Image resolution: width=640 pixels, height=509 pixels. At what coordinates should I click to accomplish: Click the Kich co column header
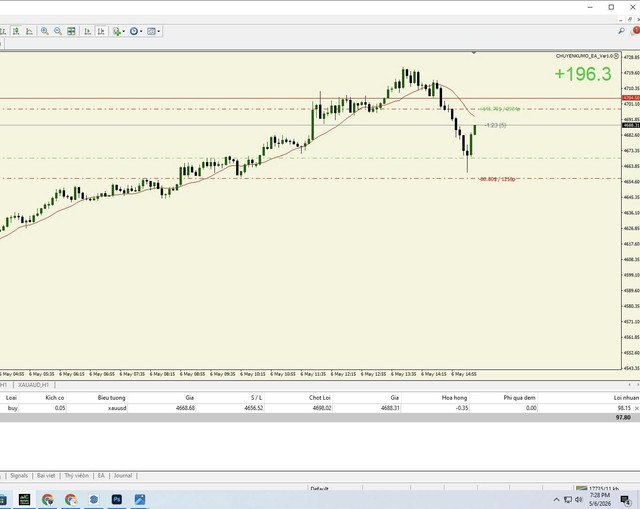(55, 398)
